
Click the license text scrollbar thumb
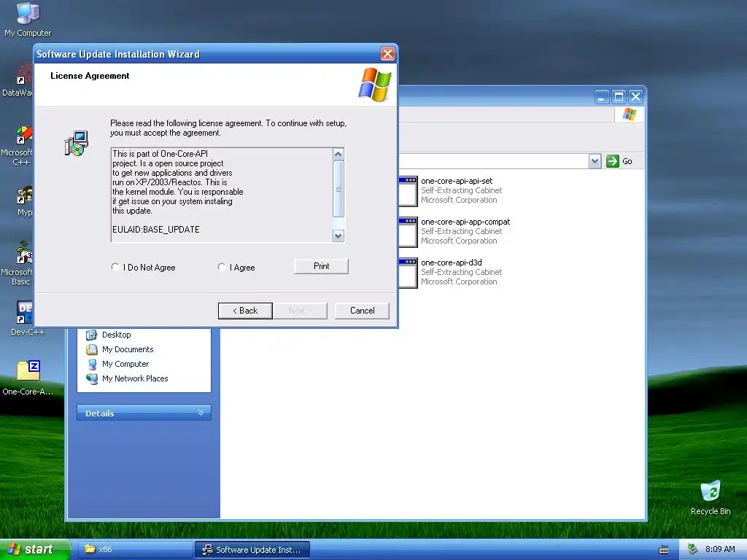(338, 189)
